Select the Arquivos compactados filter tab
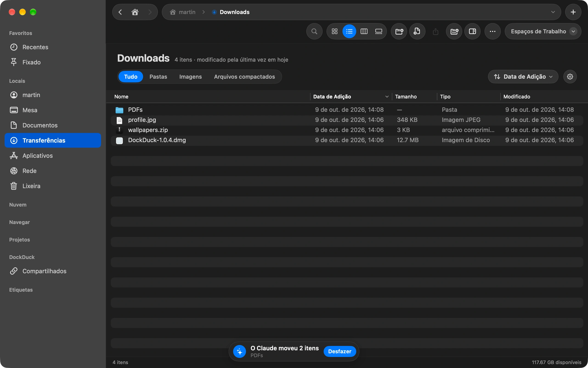 tap(244, 77)
